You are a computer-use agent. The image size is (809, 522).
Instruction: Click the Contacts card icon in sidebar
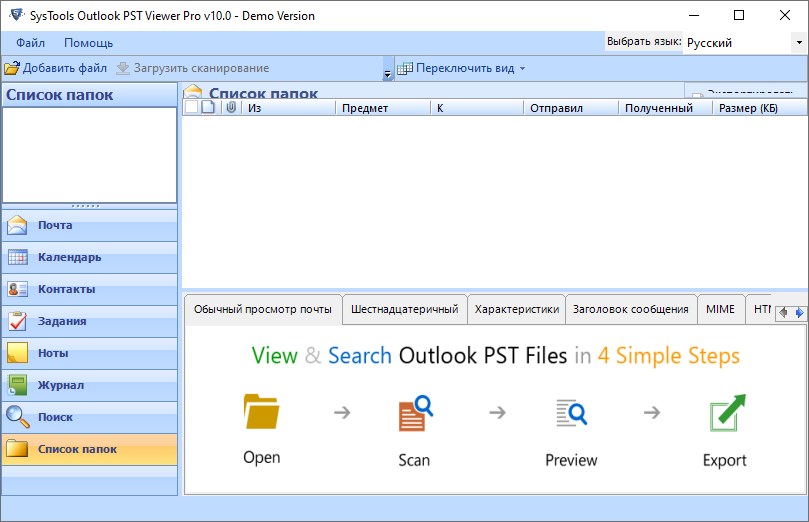(18, 289)
